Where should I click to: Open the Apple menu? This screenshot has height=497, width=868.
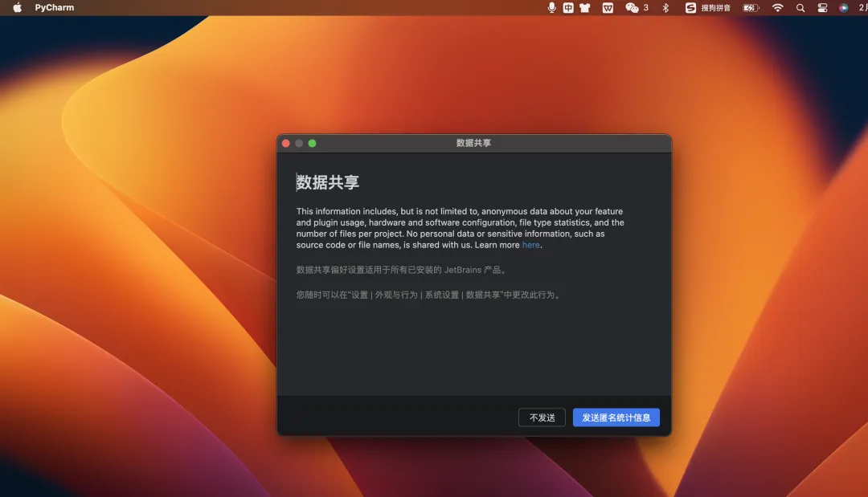coord(17,8)
